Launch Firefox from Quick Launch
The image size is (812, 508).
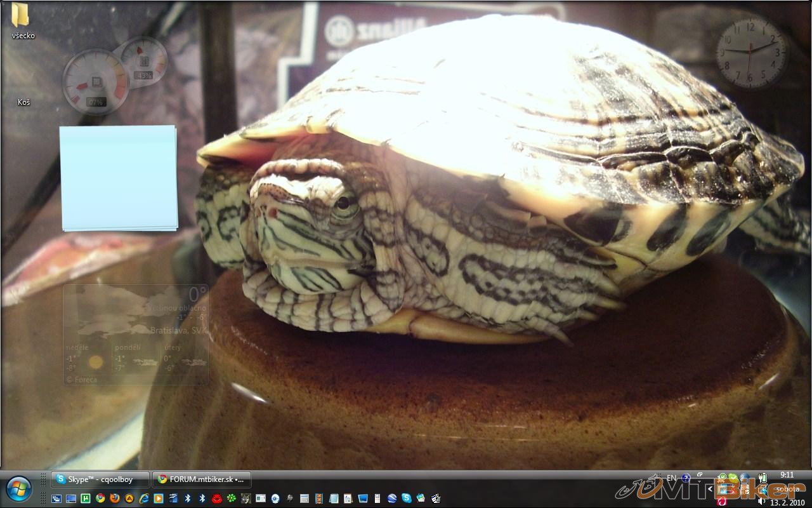pos(115,498)
